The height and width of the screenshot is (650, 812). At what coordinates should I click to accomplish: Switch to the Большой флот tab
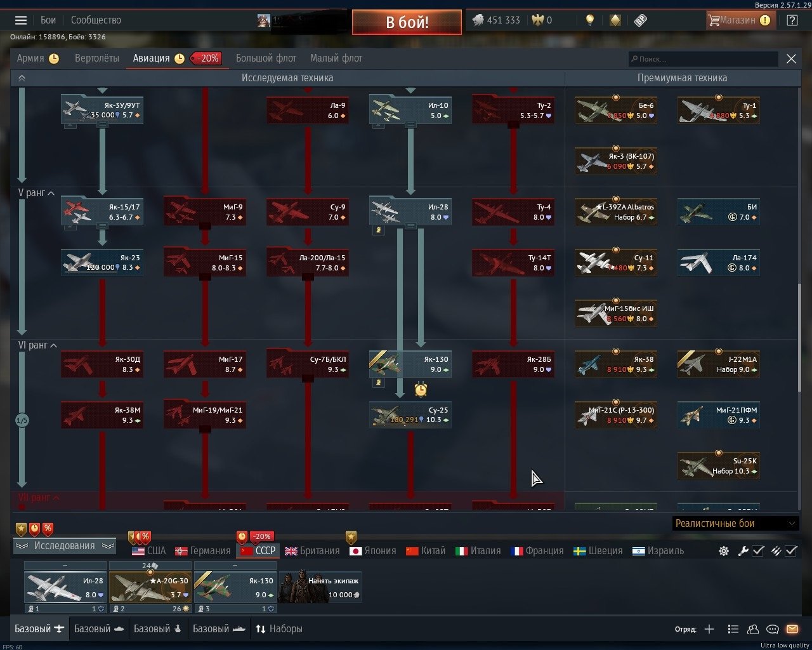click(266, 58)
